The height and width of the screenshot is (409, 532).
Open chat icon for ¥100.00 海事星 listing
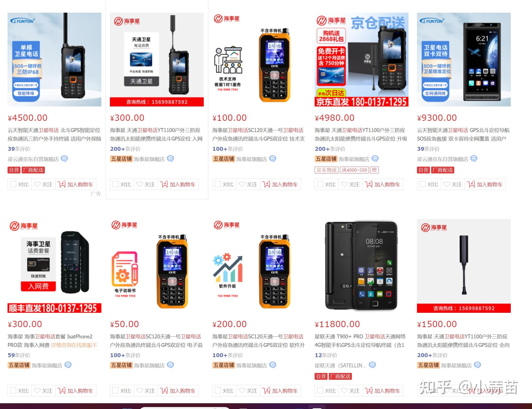point(273,159)
